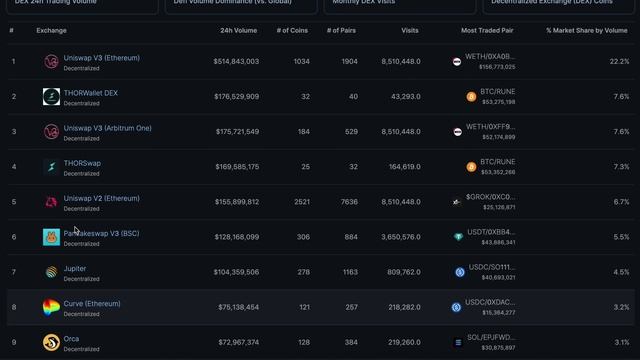This screenshot has height=360, width=640.
Task: Sort by the Visits column header
Action: pyautogui.click(x=410, y=31)
